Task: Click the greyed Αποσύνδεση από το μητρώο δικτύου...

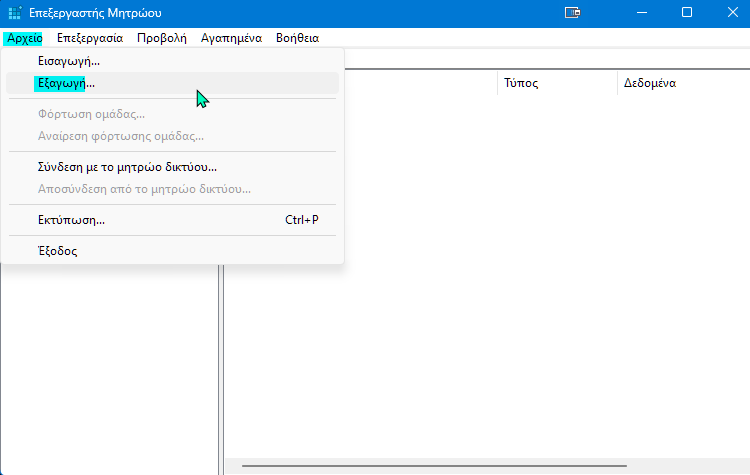Action: click(144, 188)
